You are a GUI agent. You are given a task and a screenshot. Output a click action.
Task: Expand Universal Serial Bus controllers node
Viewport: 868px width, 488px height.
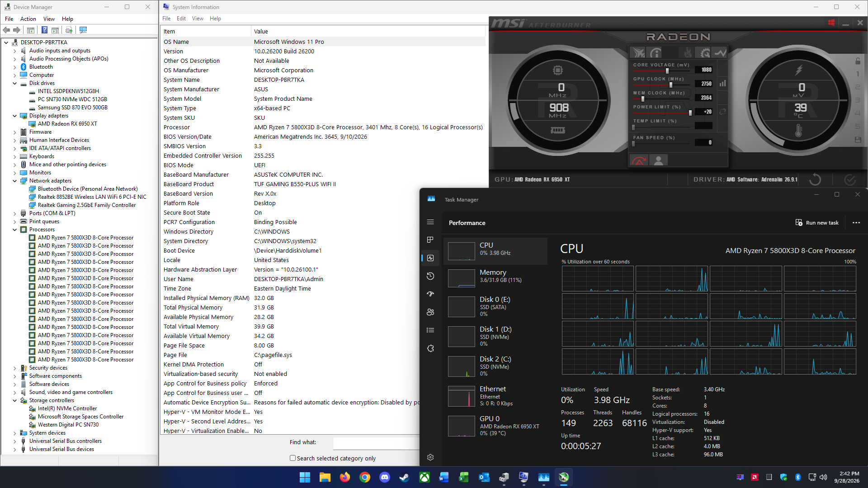coord(14,441)
